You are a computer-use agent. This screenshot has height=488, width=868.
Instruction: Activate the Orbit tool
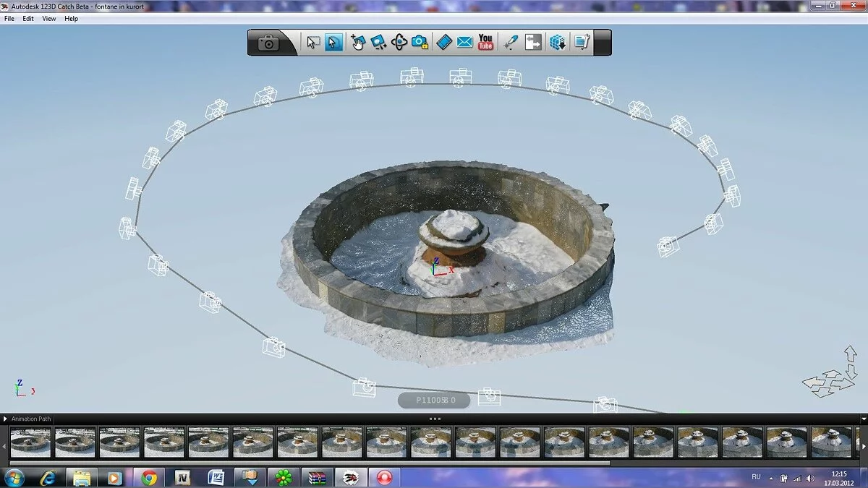[399, 42]
